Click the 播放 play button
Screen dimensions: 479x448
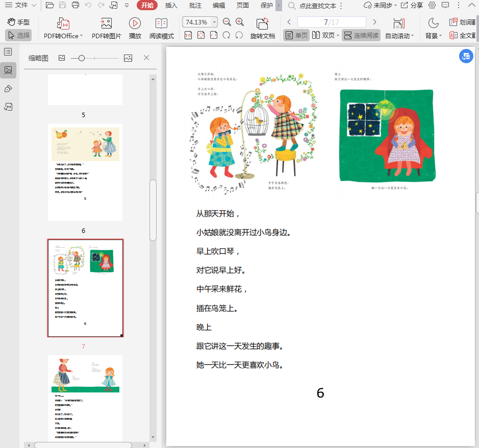click(135, 29)
